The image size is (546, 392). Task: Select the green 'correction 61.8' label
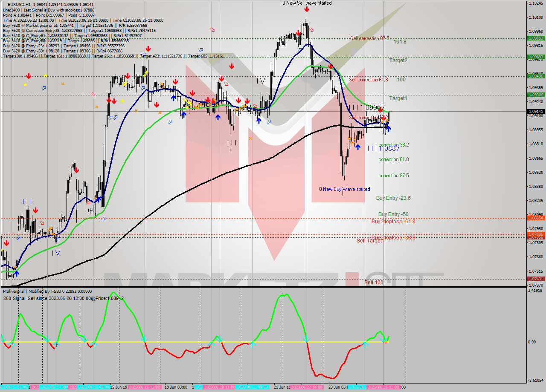click(393, 159)
